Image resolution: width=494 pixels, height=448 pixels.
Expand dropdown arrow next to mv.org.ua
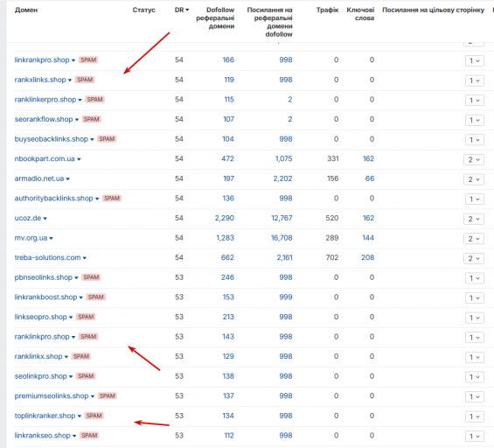coord(51,238)
